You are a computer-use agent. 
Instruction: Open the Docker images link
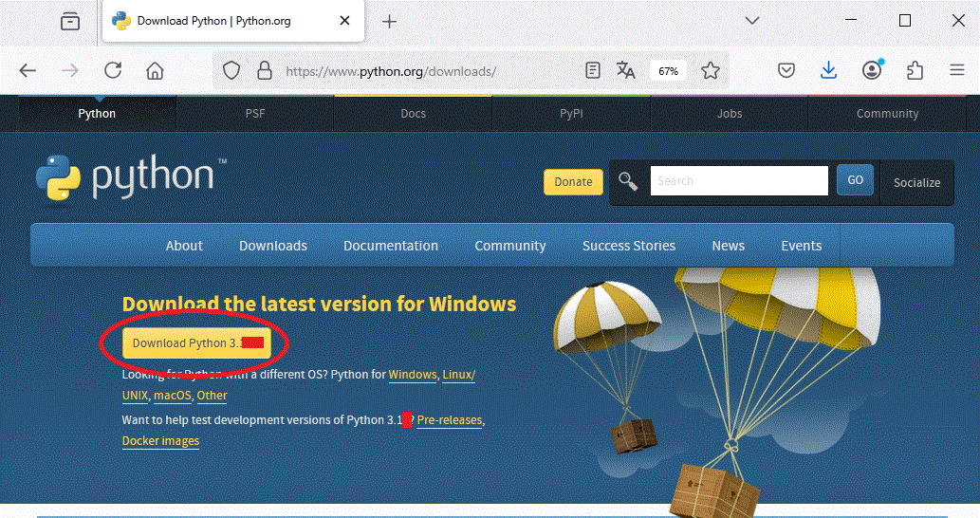coord(160,441)
